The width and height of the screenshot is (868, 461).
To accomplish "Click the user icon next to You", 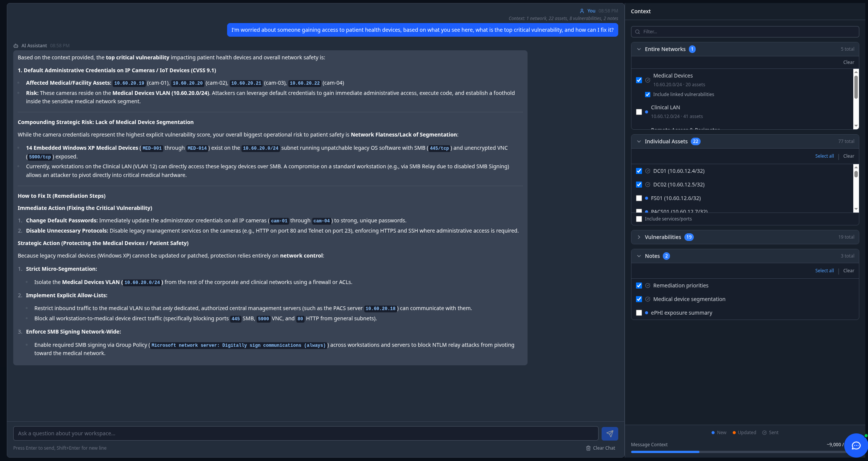I will pyautogui.click(x=582, y=11).
